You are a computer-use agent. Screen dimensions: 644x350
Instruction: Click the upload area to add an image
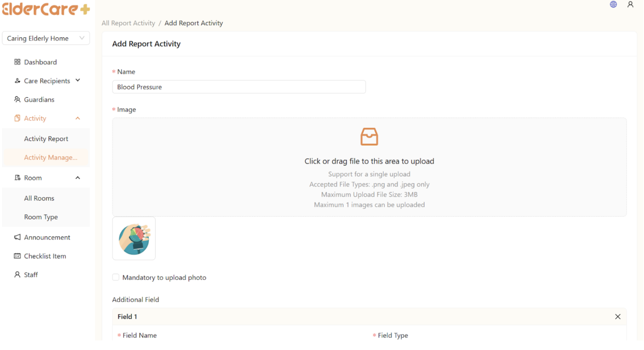tap(369, 167)
